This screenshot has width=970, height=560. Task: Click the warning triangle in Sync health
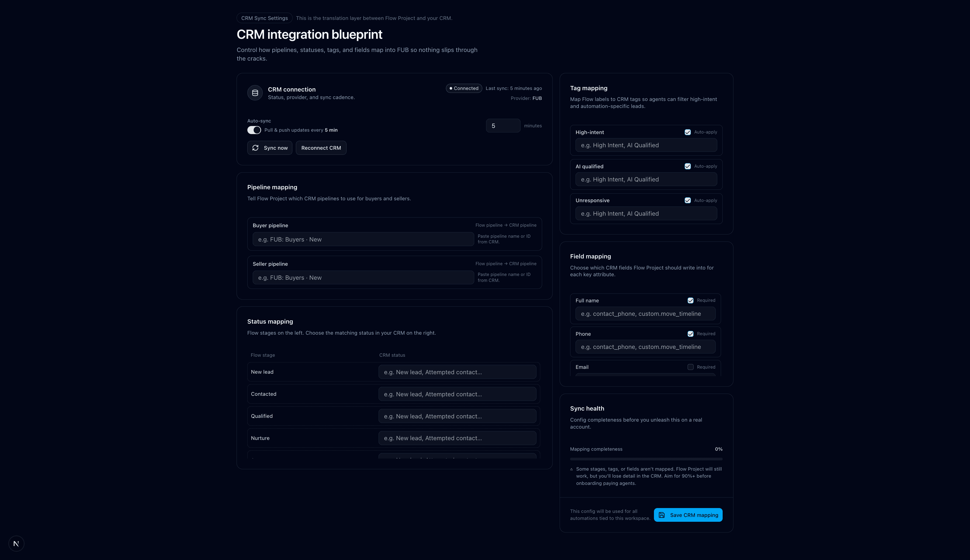point(571,469)
